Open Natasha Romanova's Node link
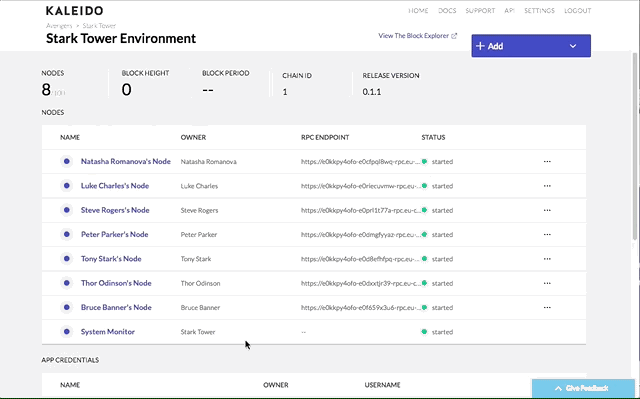640x399 pixels. tap(126, 162)
